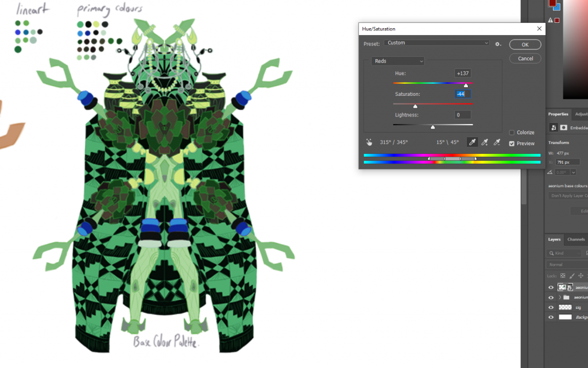Select the Background layer thumbnail

(565, 317)
